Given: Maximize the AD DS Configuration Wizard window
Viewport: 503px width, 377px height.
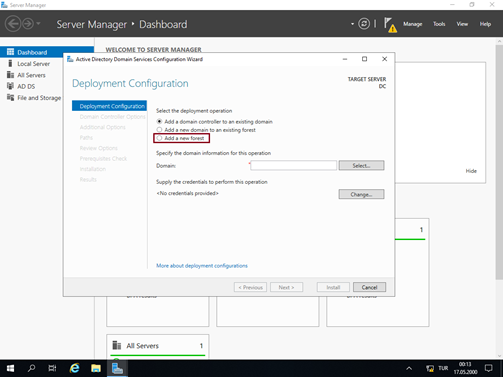Looking at the screenshot, I should (364, 59).
